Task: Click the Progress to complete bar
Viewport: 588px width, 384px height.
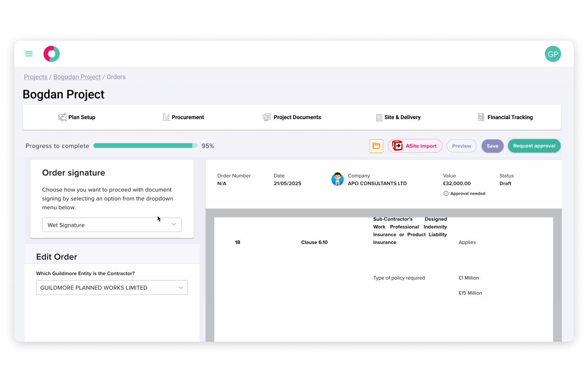Action: click(x=145, y=145)
